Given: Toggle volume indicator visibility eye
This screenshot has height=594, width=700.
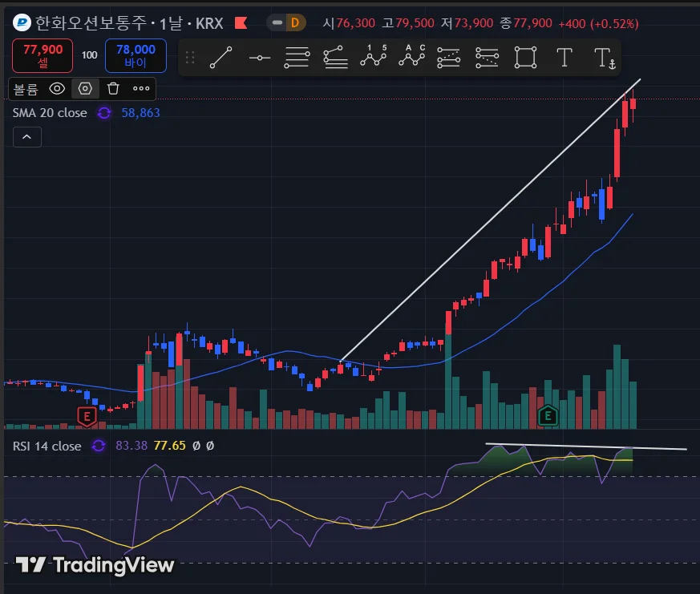Looking at the screenshot, I should [x=57, y=88].
